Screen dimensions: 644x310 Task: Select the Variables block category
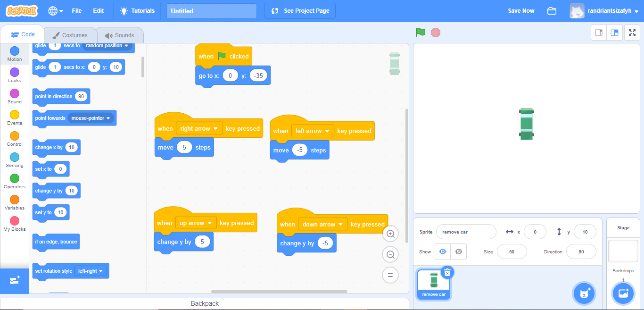pyautogui.click(x=15, y=203)
